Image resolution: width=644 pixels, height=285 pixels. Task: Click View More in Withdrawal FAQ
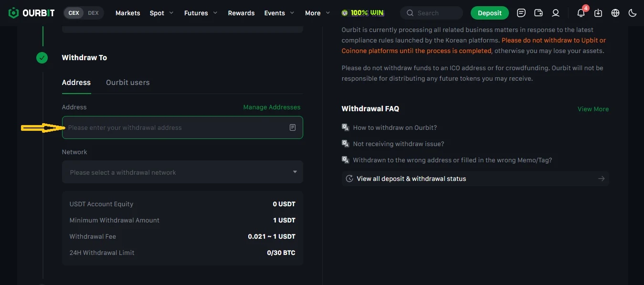(x=593, y=109)
